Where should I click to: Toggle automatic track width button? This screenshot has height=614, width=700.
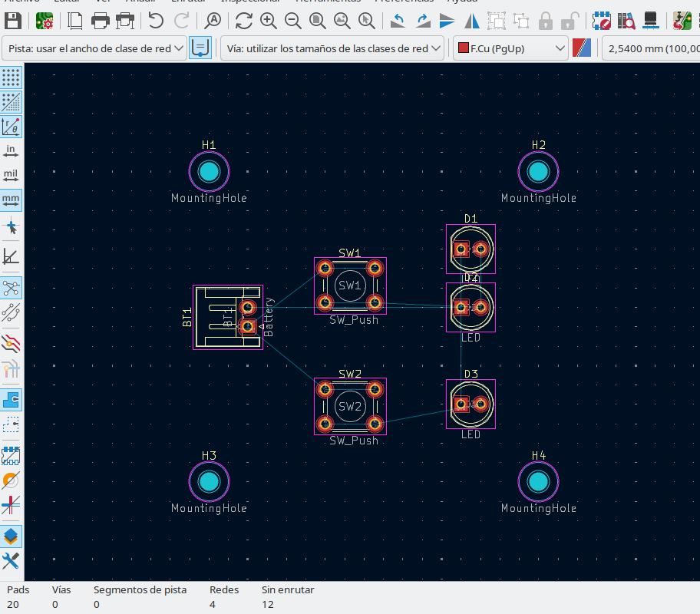200,48
